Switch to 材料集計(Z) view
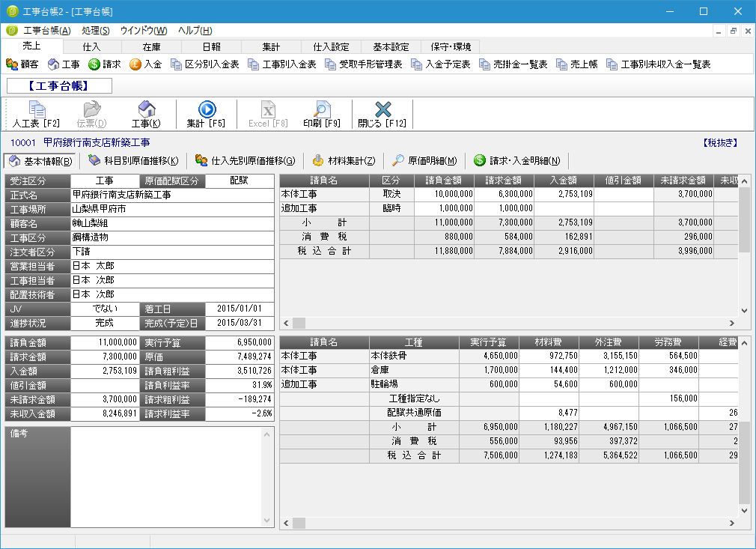The image size is (756, 549). click(344, 160)
